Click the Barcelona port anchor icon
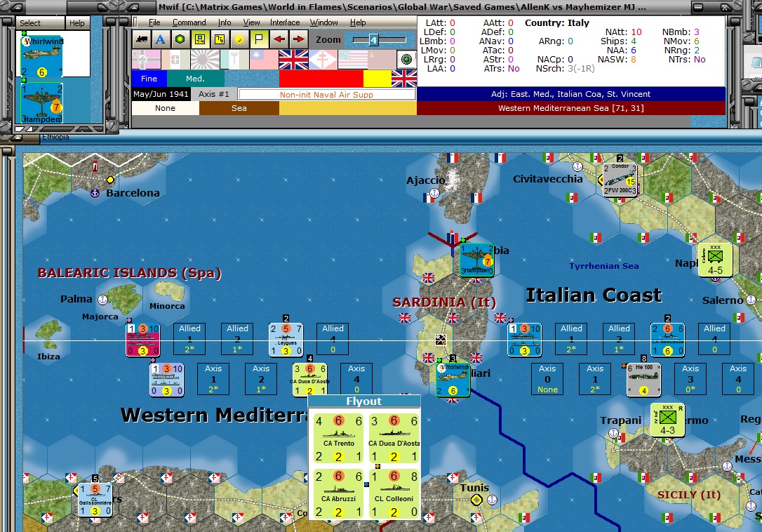762x532 pixels. click(x=95, y=194)
